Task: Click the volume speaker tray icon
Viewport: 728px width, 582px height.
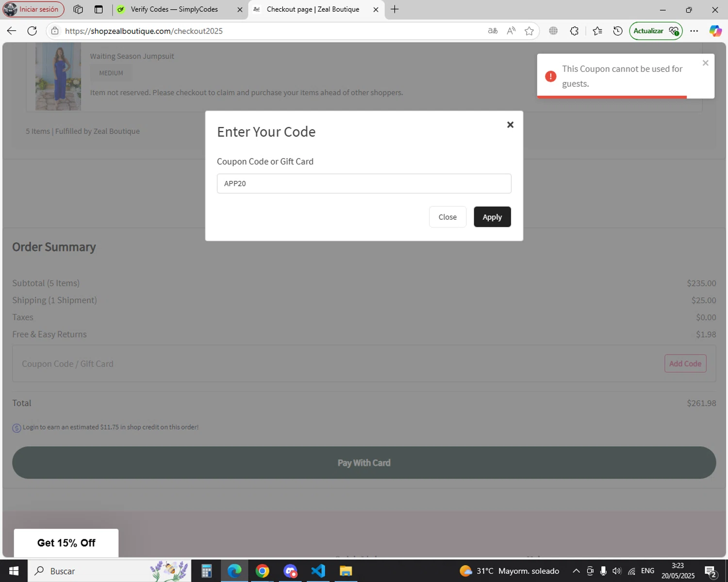Action: point(617,571)
